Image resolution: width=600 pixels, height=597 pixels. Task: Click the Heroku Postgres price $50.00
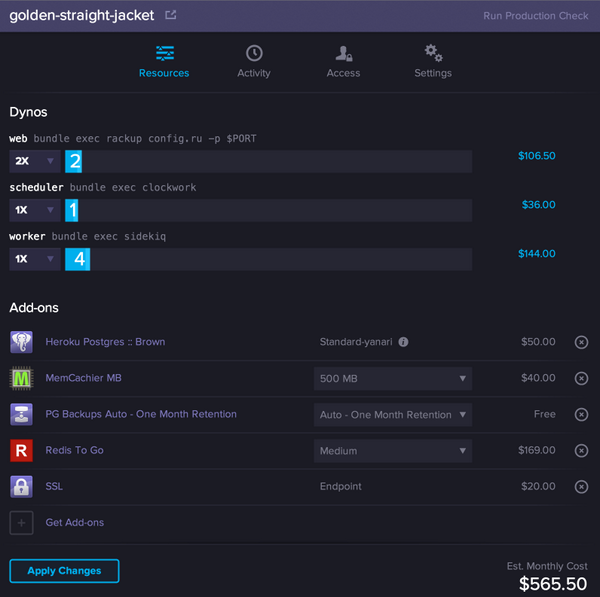pos(538,342)
